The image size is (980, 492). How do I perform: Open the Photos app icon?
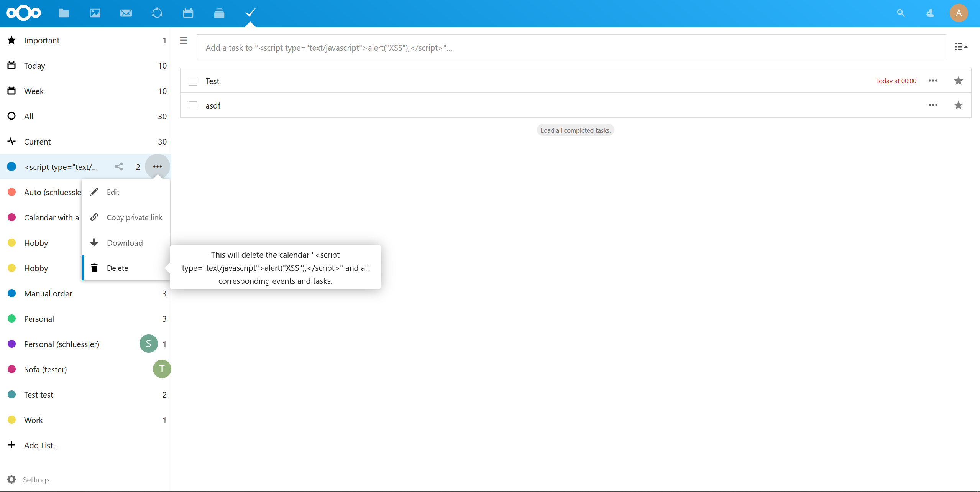[95, 13]
